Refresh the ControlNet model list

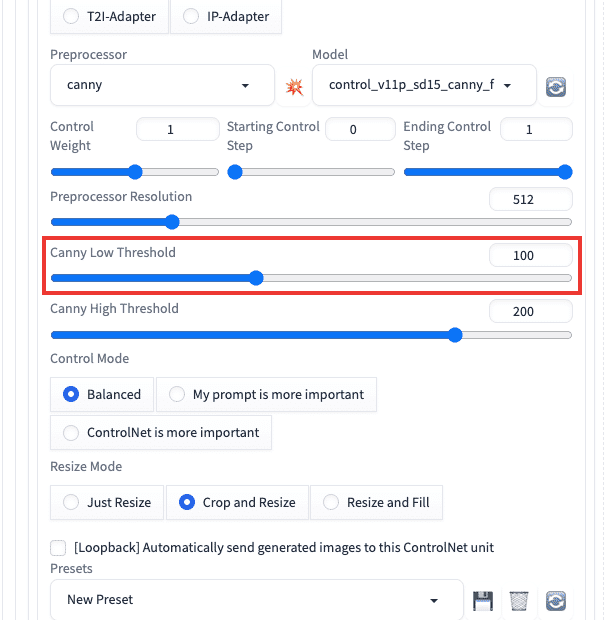(x=556, y=86)
